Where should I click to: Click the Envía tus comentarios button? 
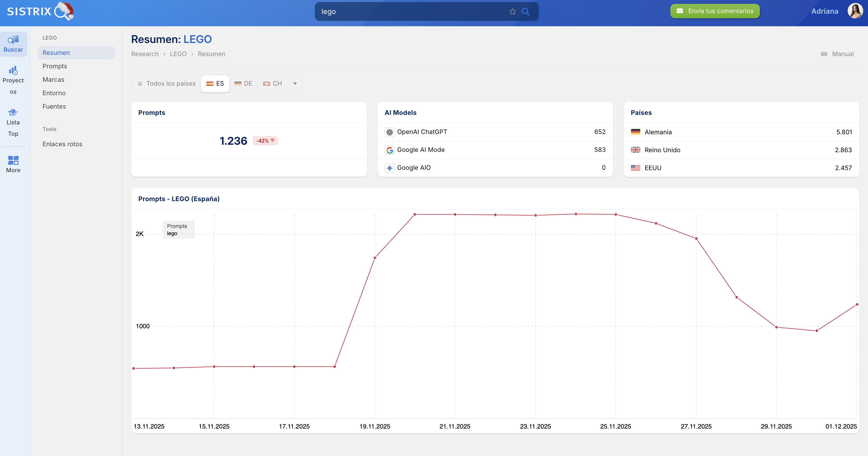pyautogui.click(x=715, y=11)
